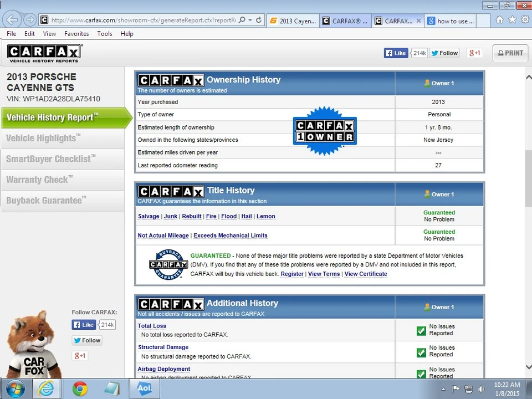Open the address bar dropdown arrow

click(250, 20)
